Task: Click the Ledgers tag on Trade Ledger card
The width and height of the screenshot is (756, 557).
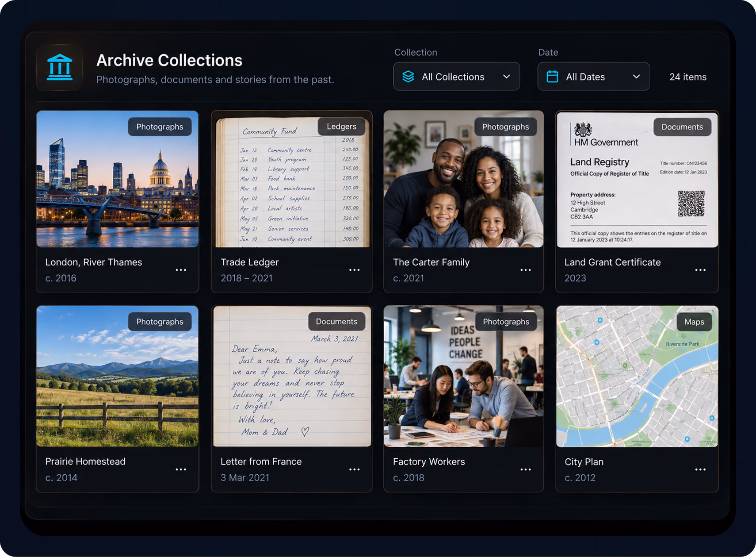Action: (341, 127)
